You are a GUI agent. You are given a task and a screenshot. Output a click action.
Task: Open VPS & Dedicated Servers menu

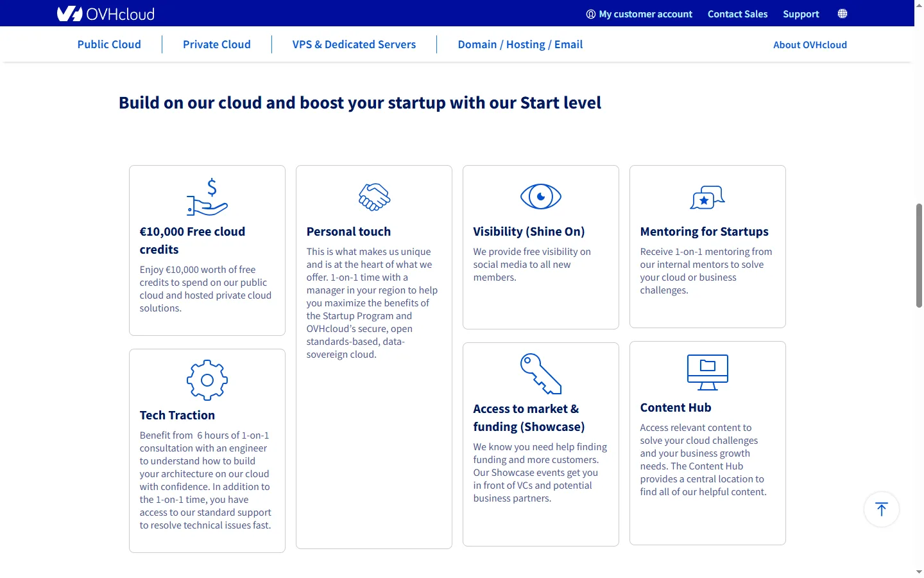[354, 44]
